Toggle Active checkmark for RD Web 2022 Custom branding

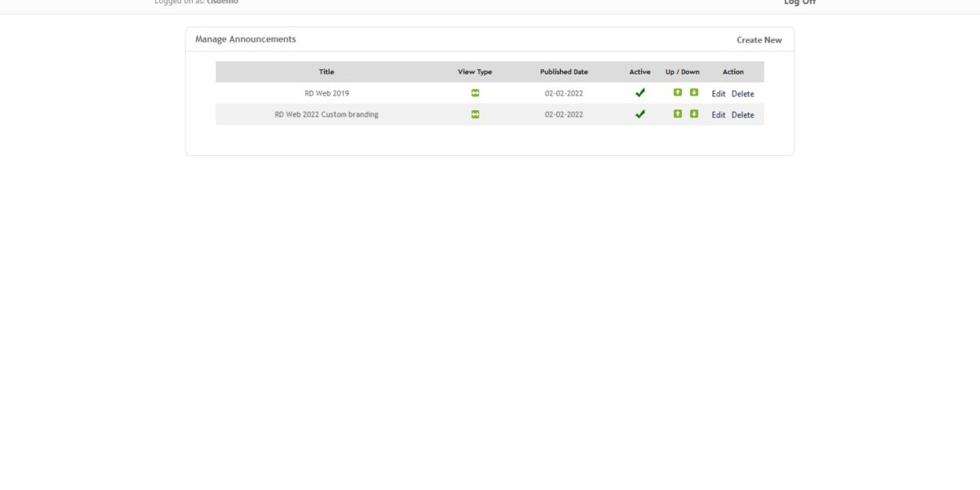click(x=640, y=114)
